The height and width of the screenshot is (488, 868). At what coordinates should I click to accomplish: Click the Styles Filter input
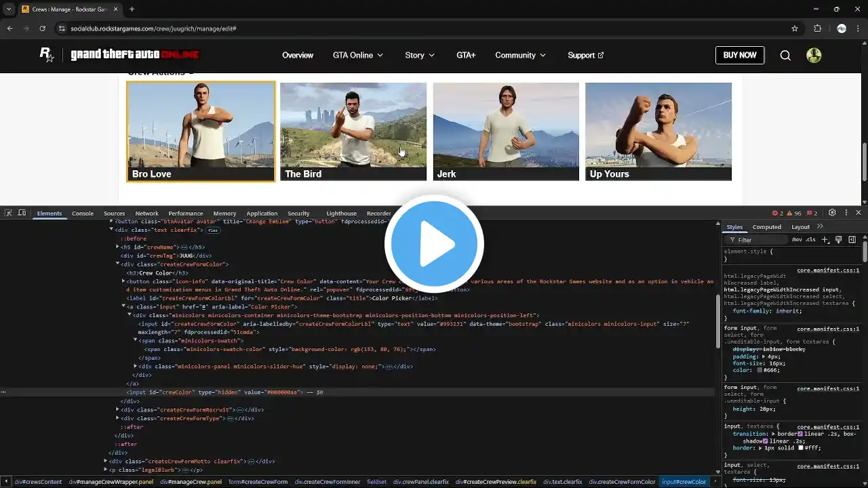[757, 240]
